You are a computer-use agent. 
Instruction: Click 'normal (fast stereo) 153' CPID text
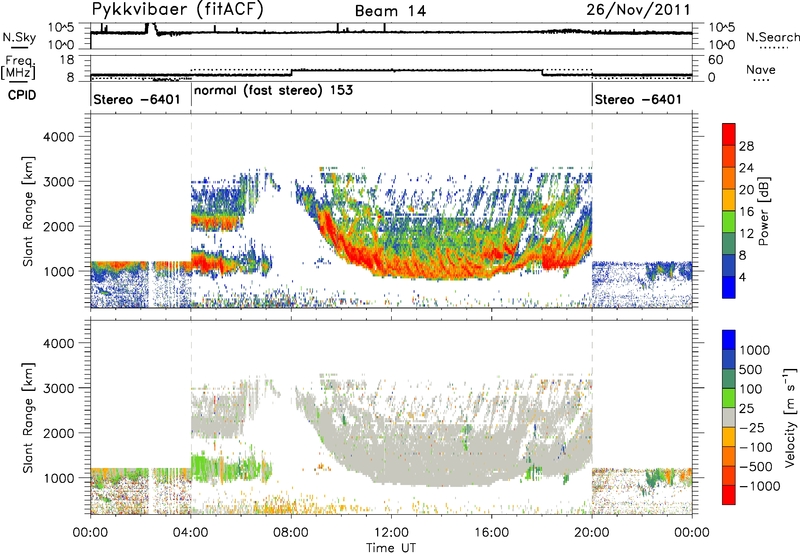pyautogui.click(x=273, y=91)
